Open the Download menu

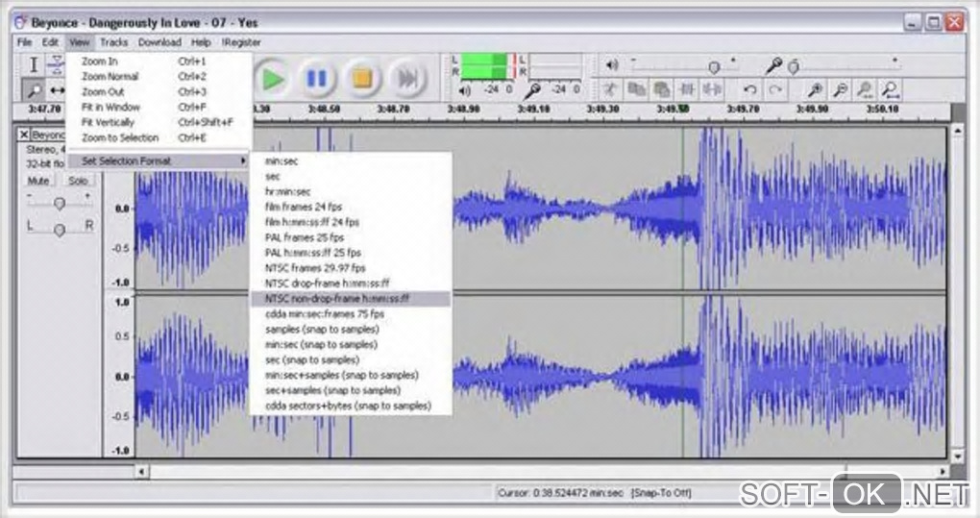(x=159, y=42)
